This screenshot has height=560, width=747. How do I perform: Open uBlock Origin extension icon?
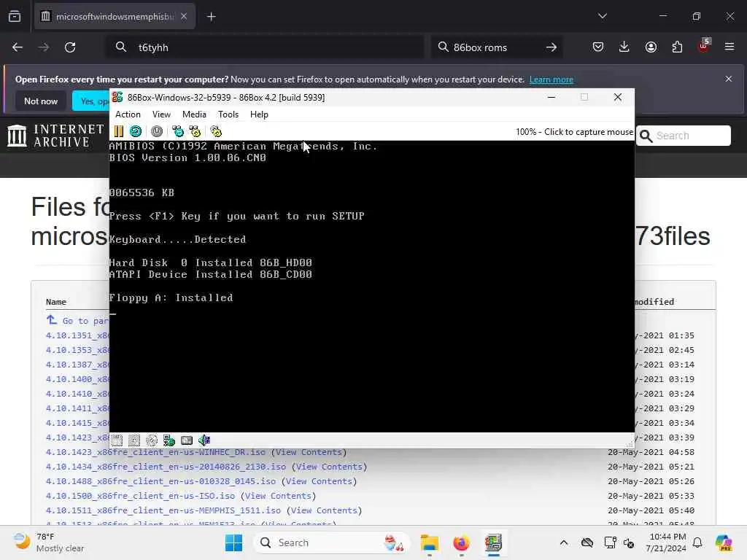click(x=704, y=46)
